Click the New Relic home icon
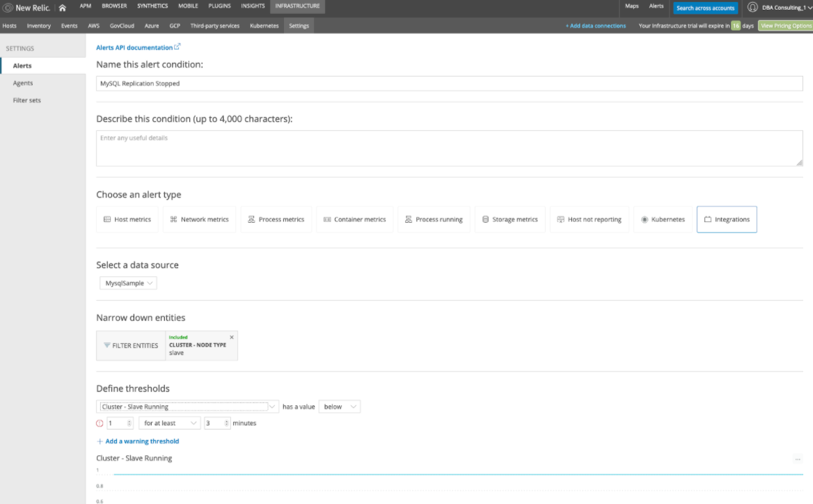This screenshot has width=813, height=504. (62, 8)
